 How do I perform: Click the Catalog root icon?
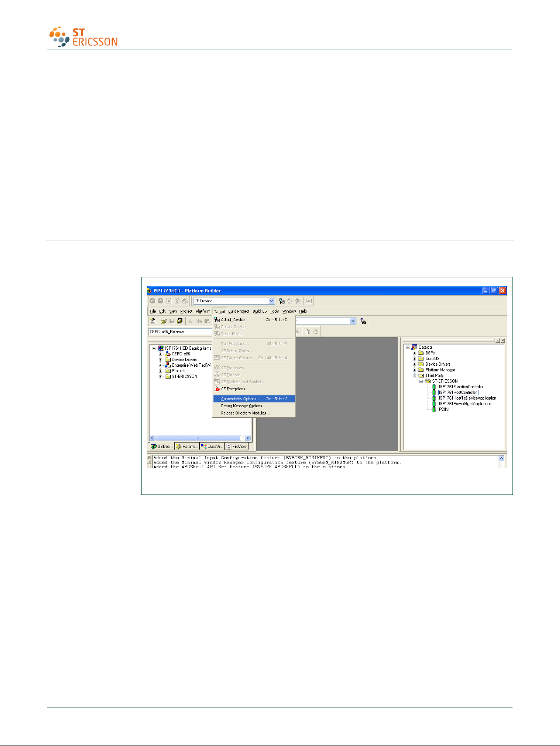click(414, 347)
